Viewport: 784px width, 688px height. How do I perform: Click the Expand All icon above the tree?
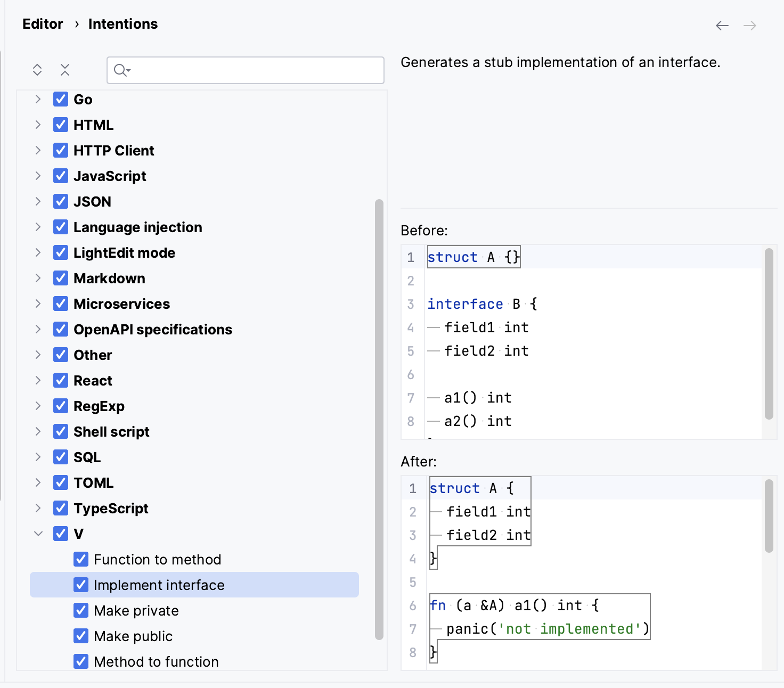[x=37, y=69]
